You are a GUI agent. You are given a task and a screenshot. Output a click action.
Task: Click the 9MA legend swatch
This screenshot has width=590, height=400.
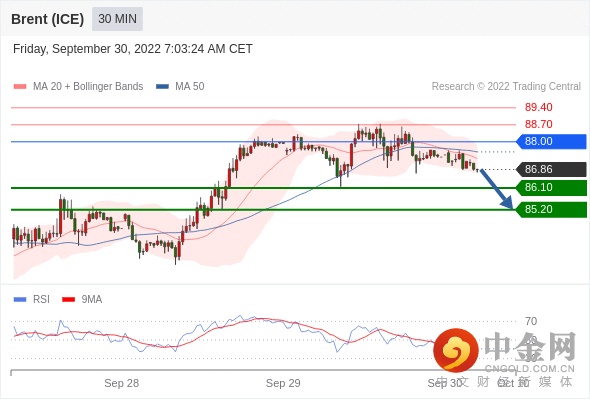coord(68,300)
